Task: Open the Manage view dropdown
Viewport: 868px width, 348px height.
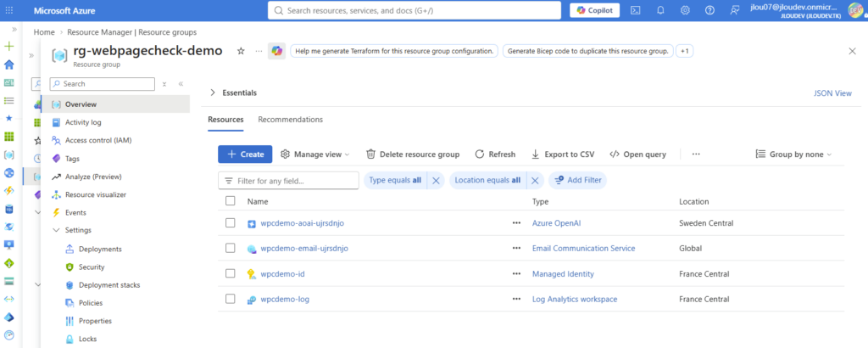Action: [x=315, y=154]
